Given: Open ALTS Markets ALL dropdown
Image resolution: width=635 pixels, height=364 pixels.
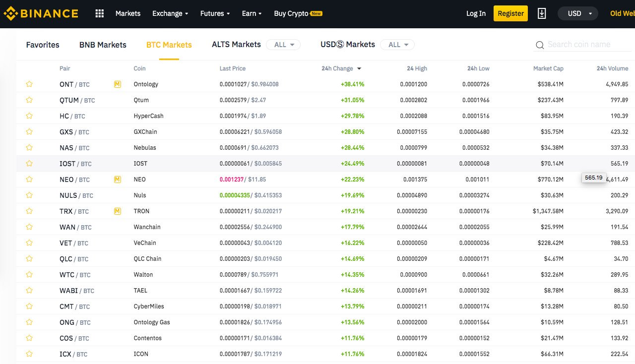Looking at the screenshot, I should point(283,45).
